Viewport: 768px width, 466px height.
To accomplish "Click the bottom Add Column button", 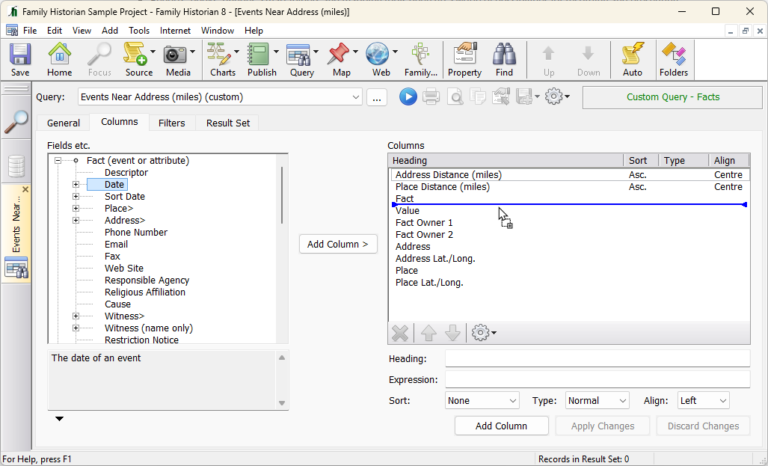I will pyautogui.click(x=501, y=426).
